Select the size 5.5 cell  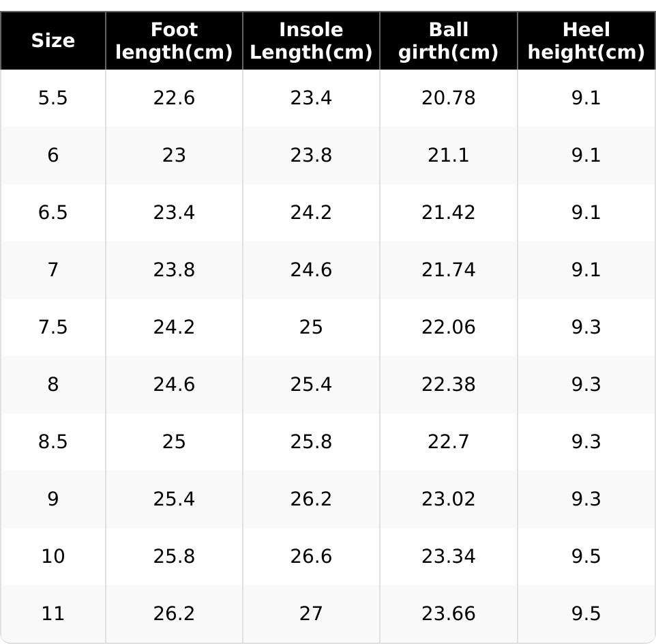53,98
